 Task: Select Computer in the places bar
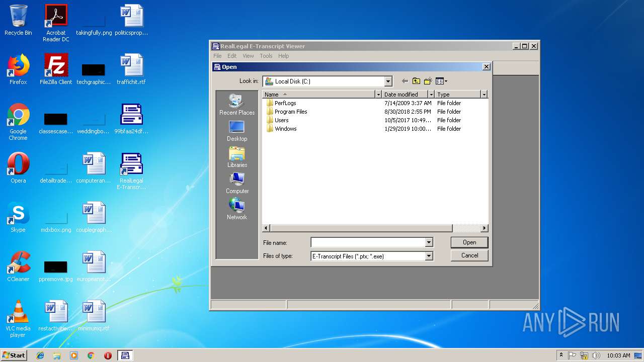[237, 184]
